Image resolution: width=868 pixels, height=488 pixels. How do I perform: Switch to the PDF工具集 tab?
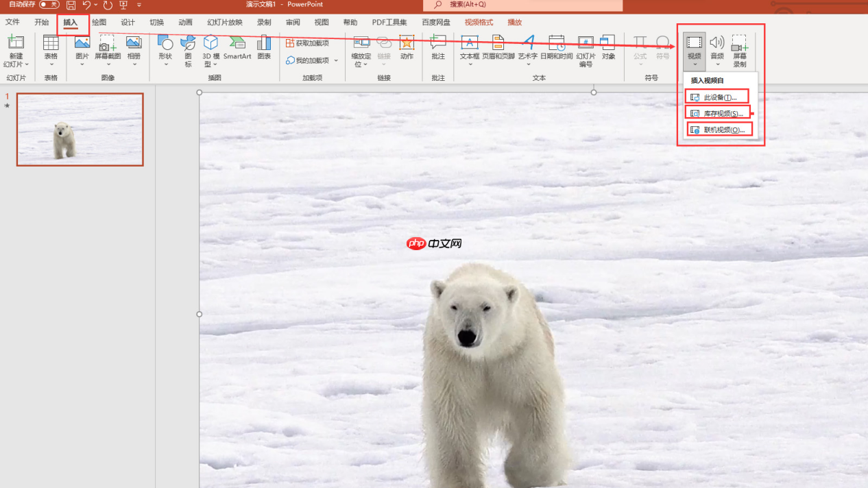pyautogui.click(x=389, y=23)
